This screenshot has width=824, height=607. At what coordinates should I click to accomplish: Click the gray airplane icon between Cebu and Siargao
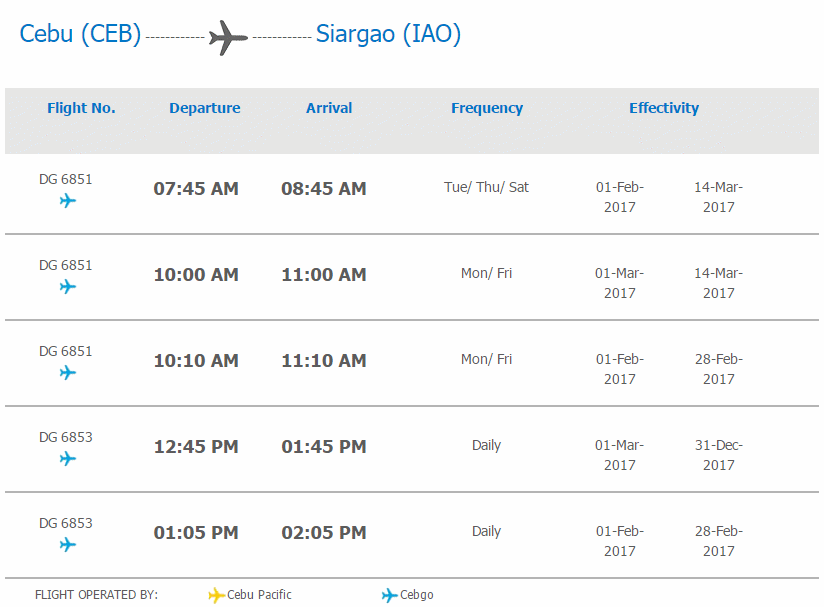tap(228, 38)
